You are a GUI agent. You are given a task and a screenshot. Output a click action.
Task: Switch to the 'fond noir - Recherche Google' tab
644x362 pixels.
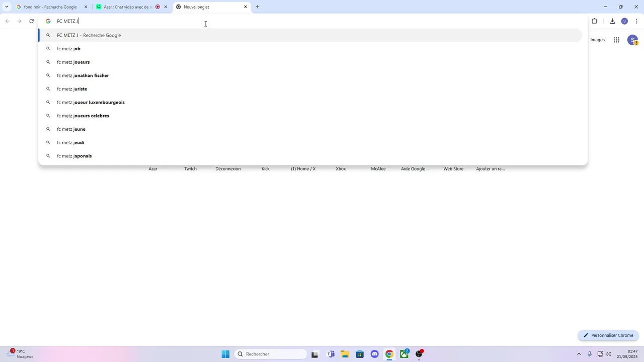pos(50,7)
